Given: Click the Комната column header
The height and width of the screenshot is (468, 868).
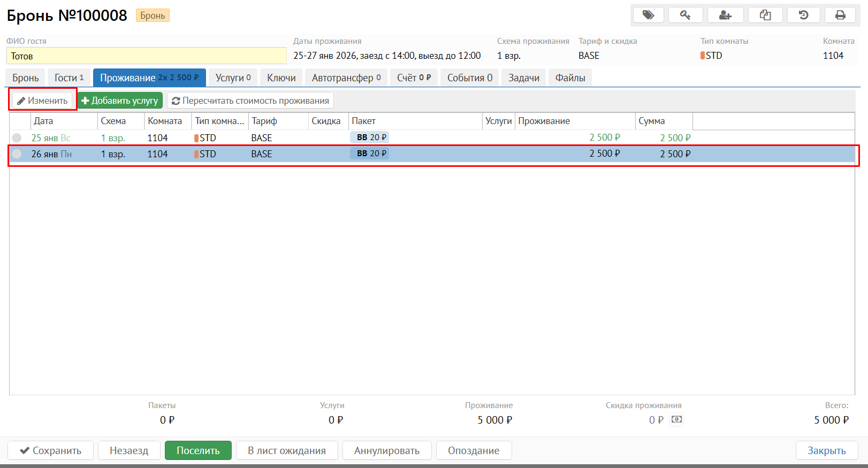Looking at the screenshot, I should pyautogui.click(x=168, y=121).
